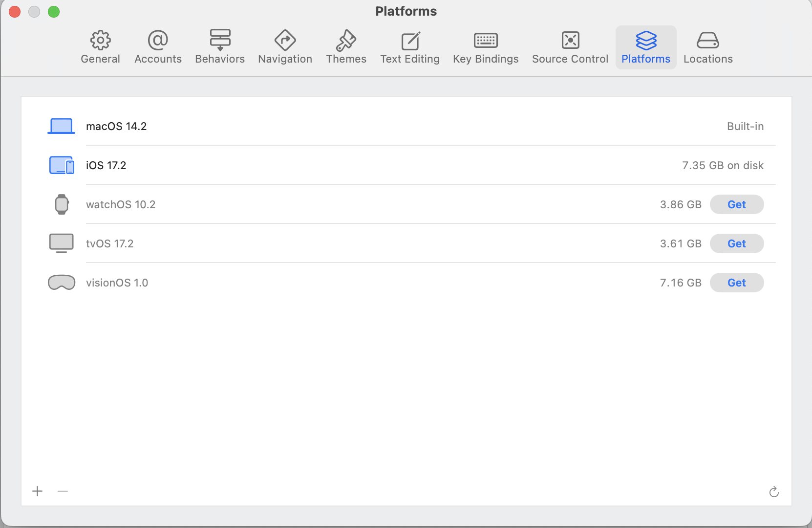
Task: Click the tvOS display icon
Action: 62,243
